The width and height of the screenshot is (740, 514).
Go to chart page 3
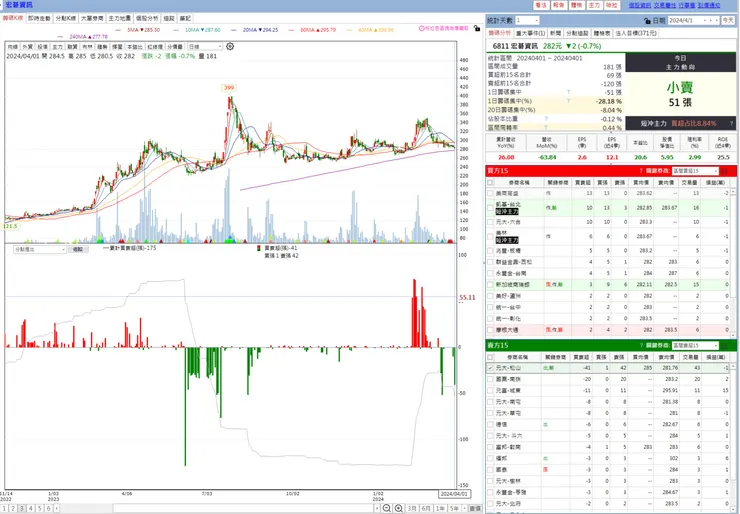[22, 508]
